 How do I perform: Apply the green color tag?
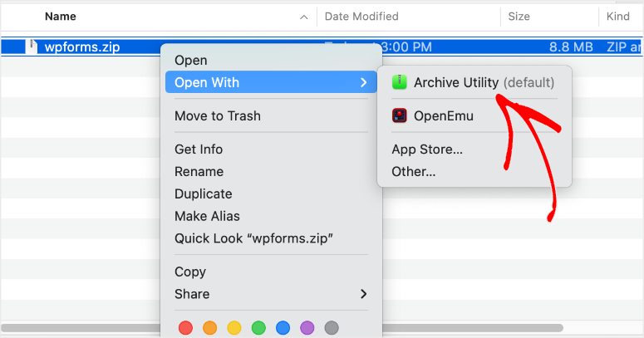pyautogui.click(x=258, y=328)
